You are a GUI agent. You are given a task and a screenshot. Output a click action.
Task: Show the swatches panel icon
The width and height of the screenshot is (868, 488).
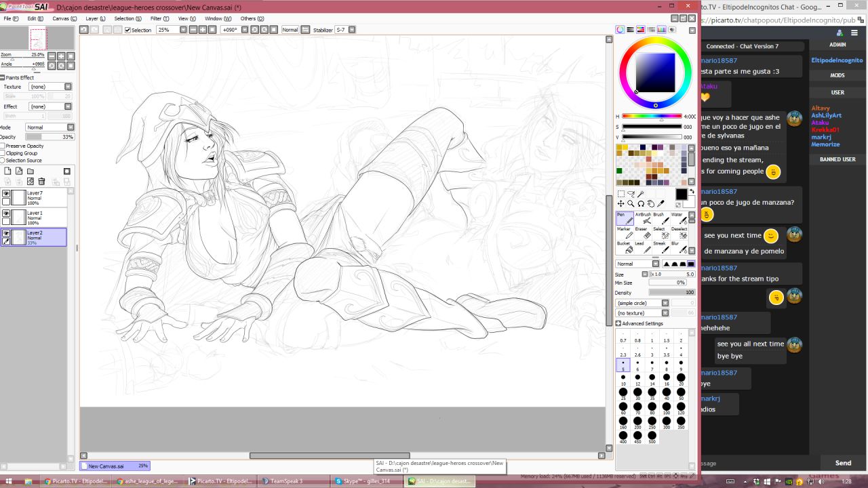pos(661,30)
